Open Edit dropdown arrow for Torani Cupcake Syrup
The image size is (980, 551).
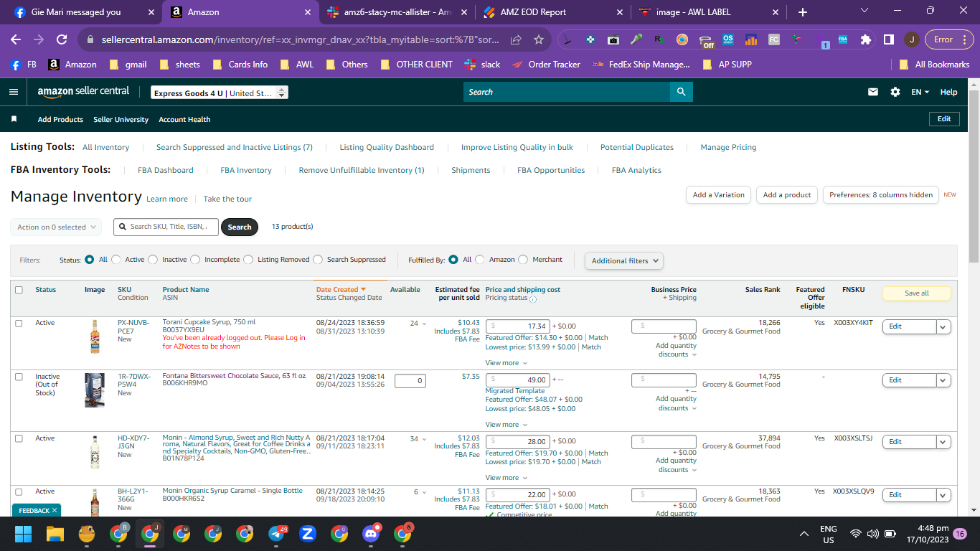[943, 326]
